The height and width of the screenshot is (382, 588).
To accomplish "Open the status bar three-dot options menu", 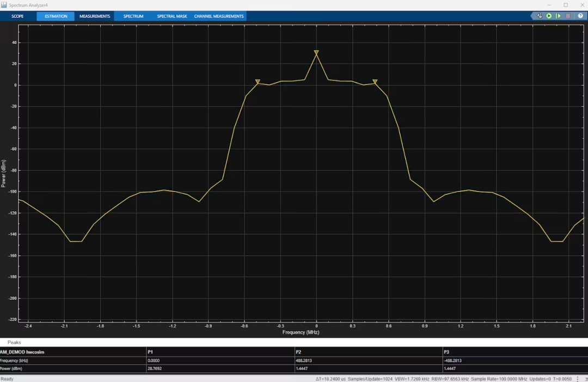I will [x=578, y=379].
